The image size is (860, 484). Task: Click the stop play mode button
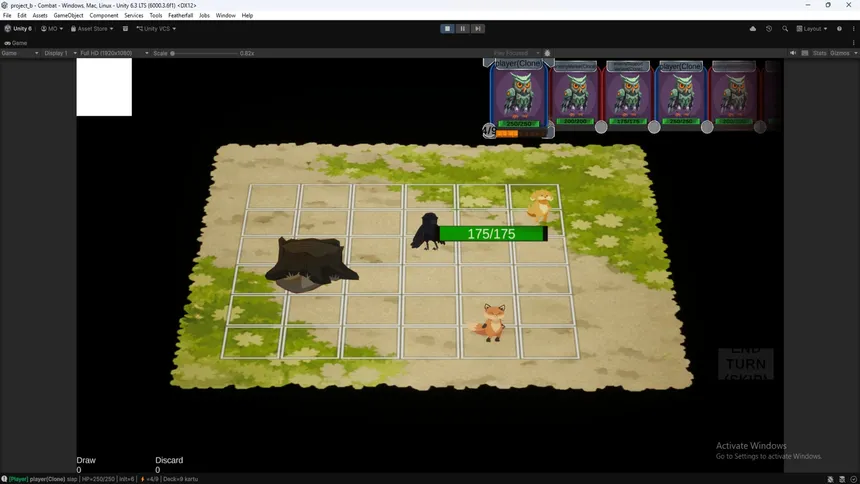(446, 29)
